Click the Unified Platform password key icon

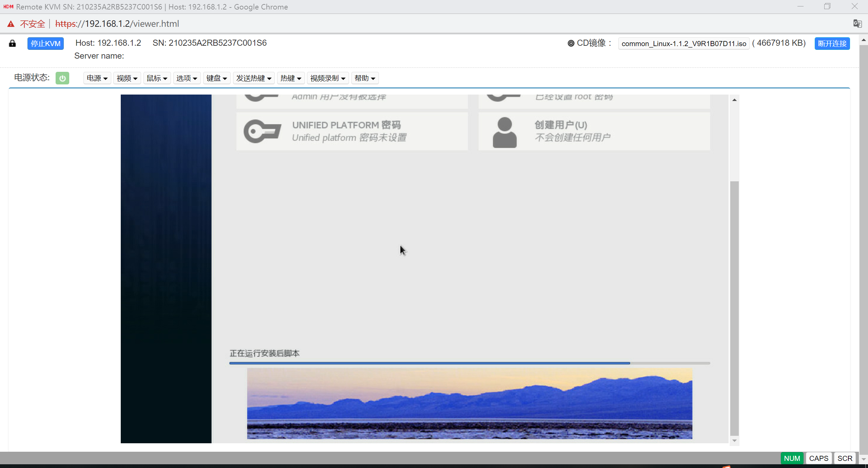pyautogui.click(x=262, y=131)
